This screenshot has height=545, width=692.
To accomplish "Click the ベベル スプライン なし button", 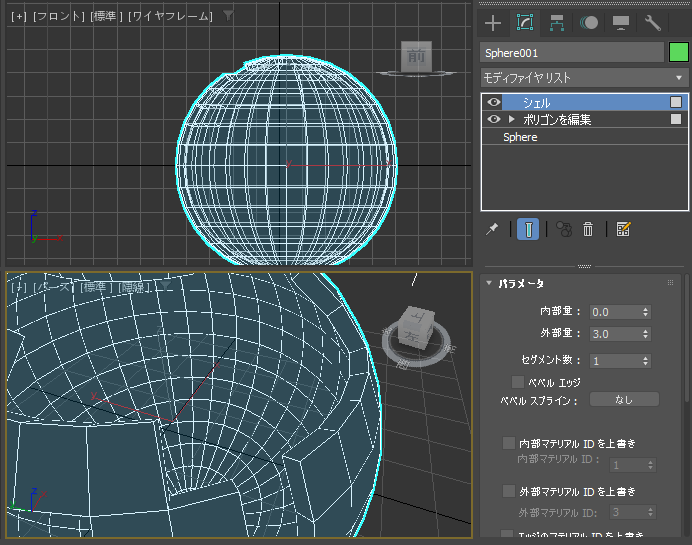I will click(x=624, y=399).
